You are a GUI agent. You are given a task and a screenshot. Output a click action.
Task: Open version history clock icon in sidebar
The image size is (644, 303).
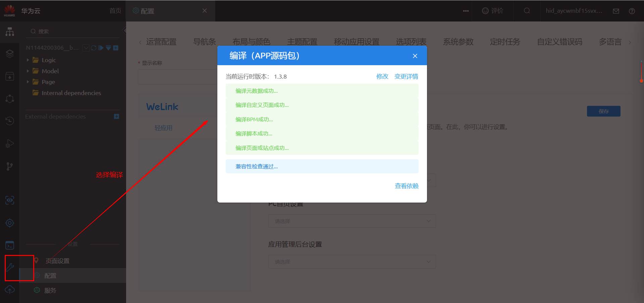tap(10, 121)
